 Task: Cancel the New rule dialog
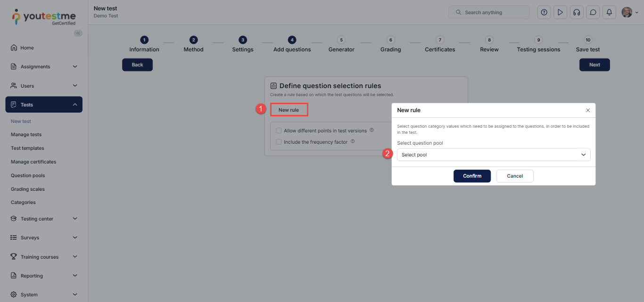pyautogui.click(x=515, y=176)
